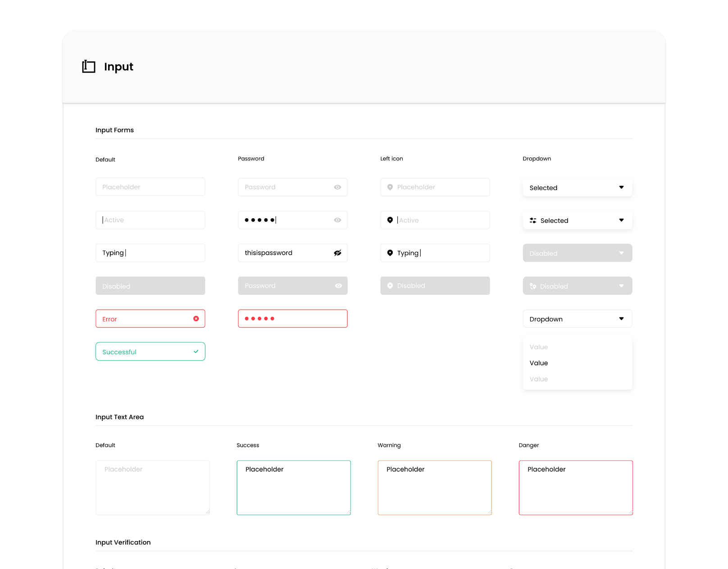Click the Input Text Area heading
The height and width of the screenshot is (569, 728).
pos(119,417)
